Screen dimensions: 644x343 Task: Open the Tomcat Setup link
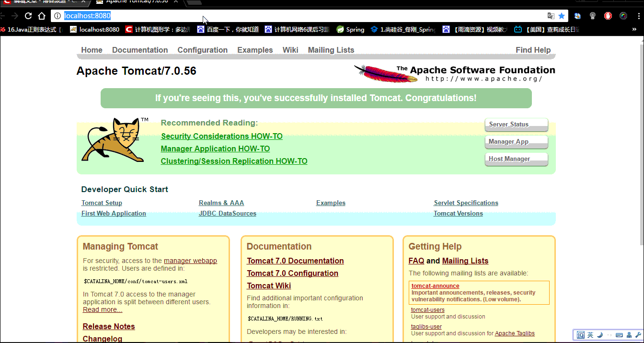102,203
